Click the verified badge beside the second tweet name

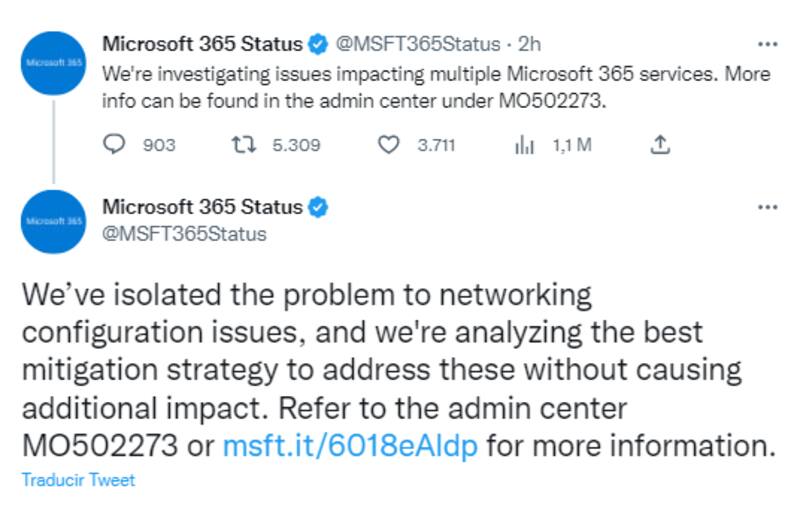(317, 207)
